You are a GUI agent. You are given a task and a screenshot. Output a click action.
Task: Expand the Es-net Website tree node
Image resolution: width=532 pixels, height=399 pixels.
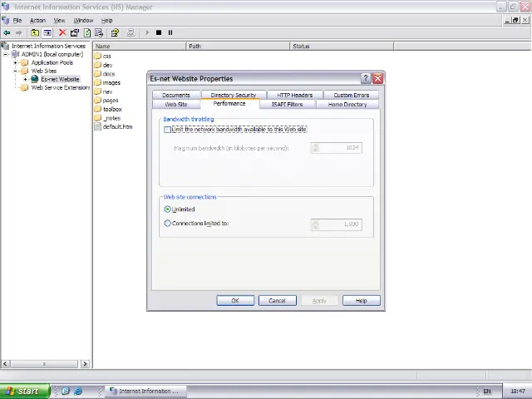click(x=25, y=80)
